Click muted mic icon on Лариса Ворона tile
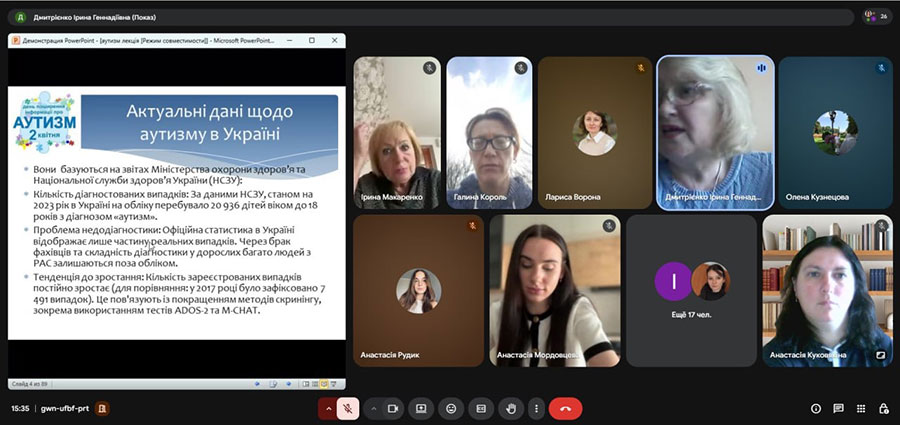This screenshot has width=900, height=425. (641, 68)
